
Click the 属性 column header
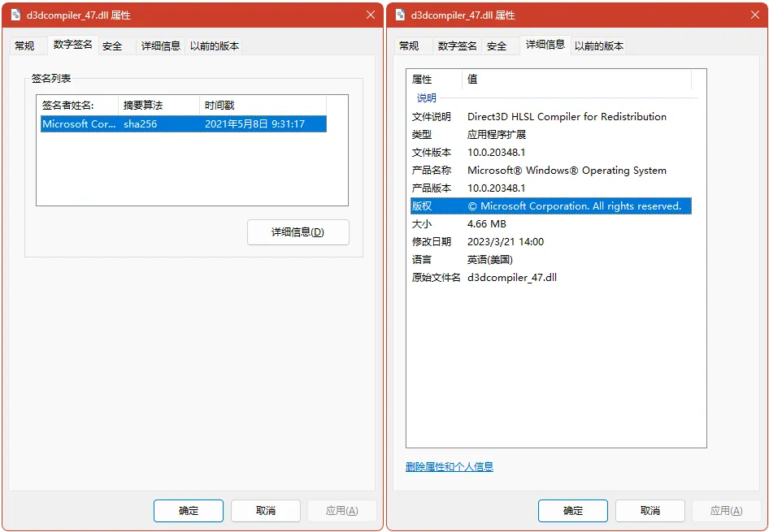click(x=435, y=80)
